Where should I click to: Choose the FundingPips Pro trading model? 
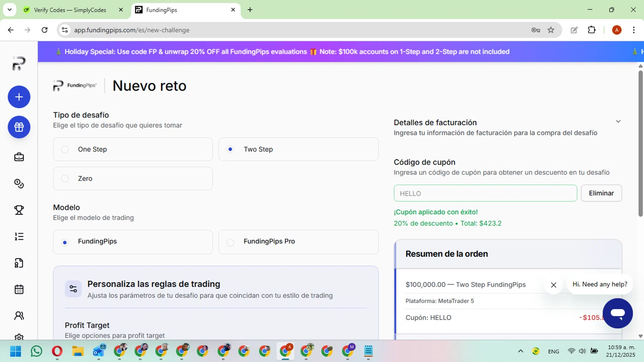click(298, 242)
